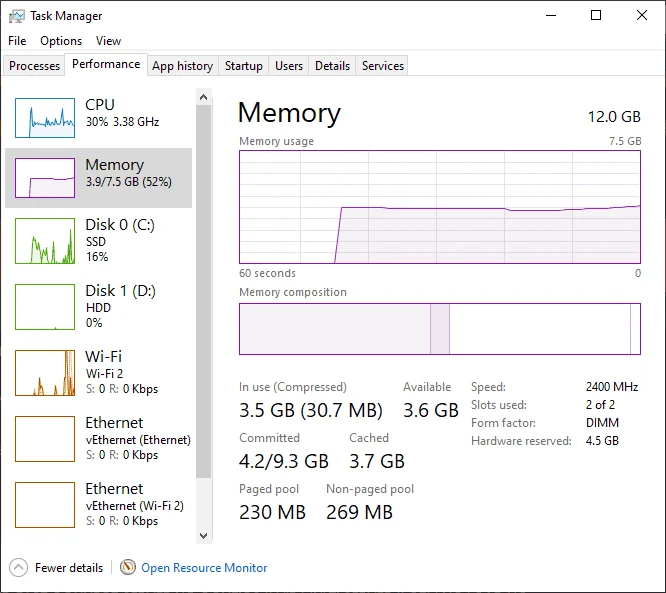Select the Disk 1 (D:) graph thumbnail
The height and width of the screenshot is (593, 666).
(45, 307)
